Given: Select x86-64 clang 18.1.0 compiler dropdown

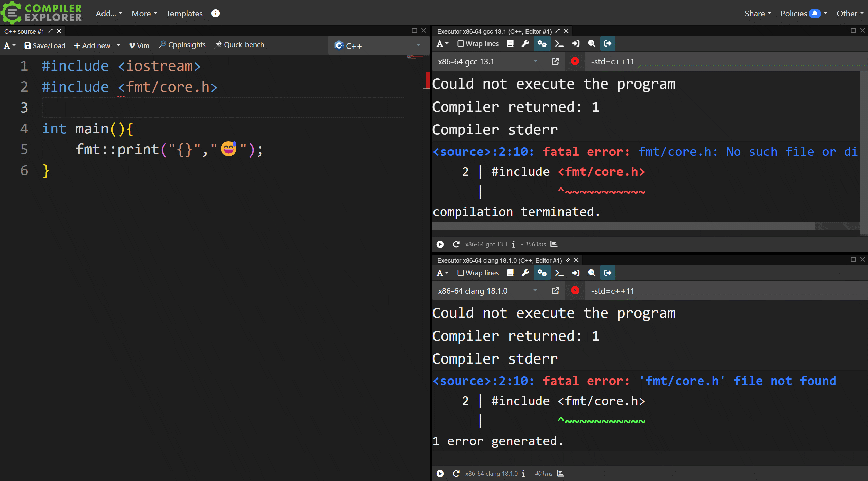Looking at the screenshot, I should click(x=485, y=290).
